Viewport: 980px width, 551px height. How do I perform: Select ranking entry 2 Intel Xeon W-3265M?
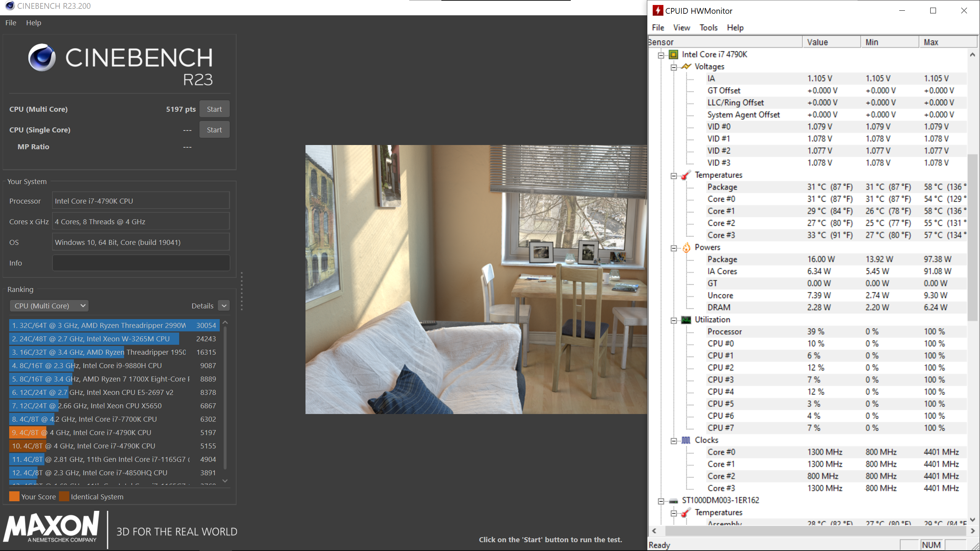(x=114, y=339)
